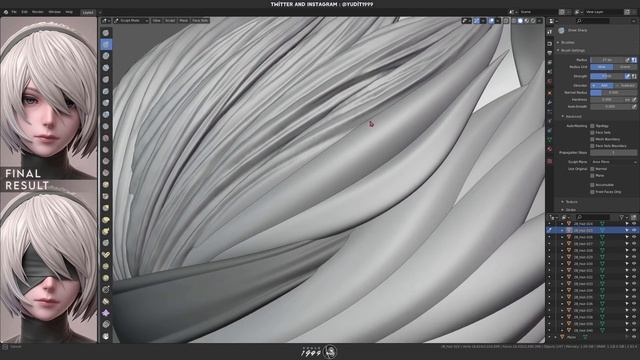Viewport: 640px width, 360px height.
Task: Open the viewport View menu
Action: [156, 20]
